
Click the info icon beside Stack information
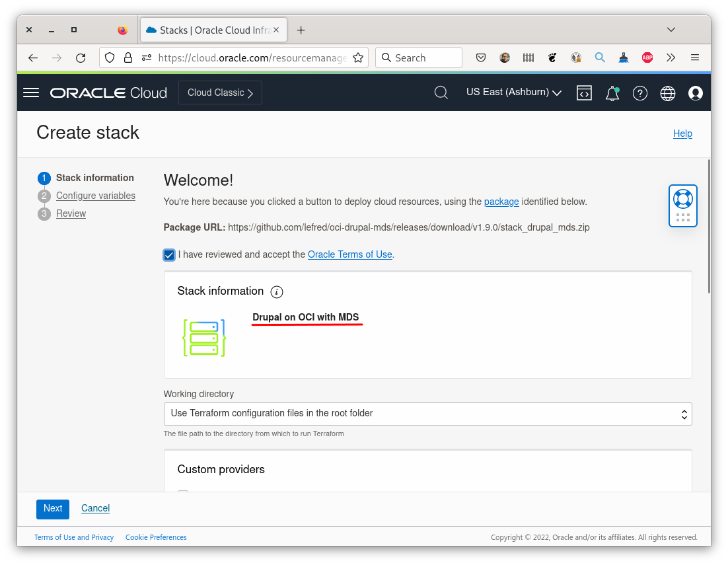(x=277, y=291)
